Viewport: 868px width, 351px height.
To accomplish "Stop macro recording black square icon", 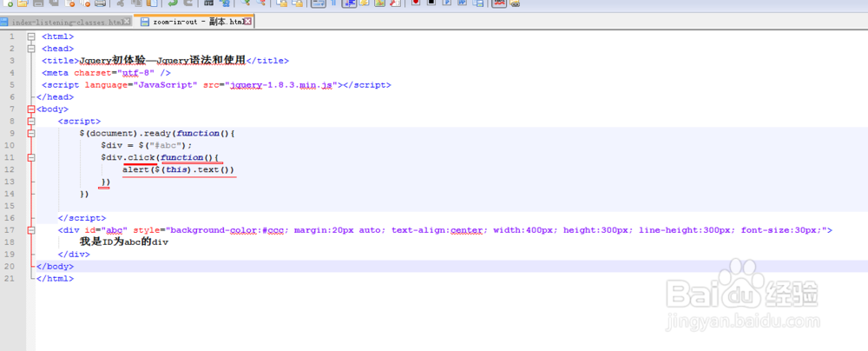I will 431,3.
